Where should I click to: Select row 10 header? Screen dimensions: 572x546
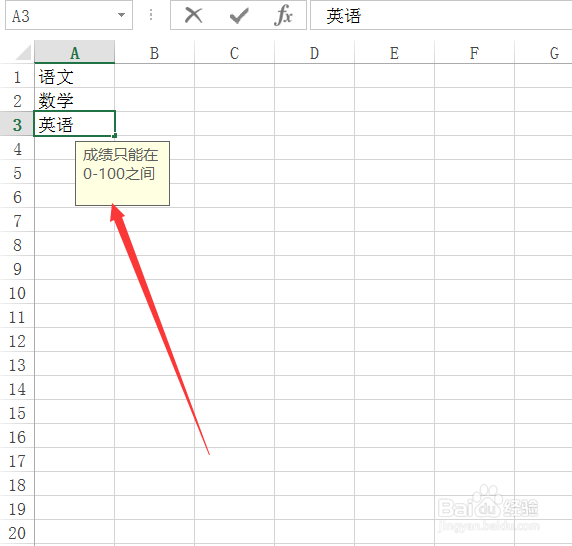pyautogui.click(x=17, y=293)
